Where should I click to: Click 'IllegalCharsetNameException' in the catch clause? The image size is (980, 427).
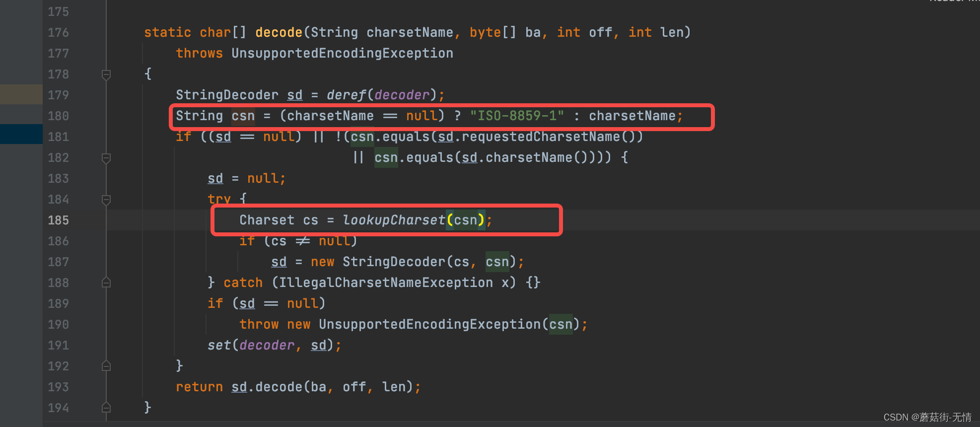pyautogui.click(x=386, y=283)
